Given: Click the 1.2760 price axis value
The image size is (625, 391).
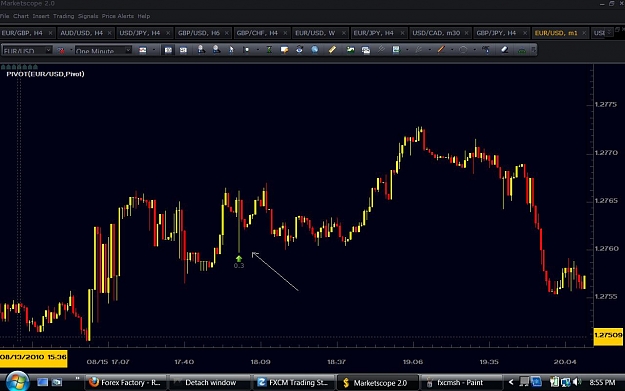Looking at the screenshot, I should tap(606, 248).
